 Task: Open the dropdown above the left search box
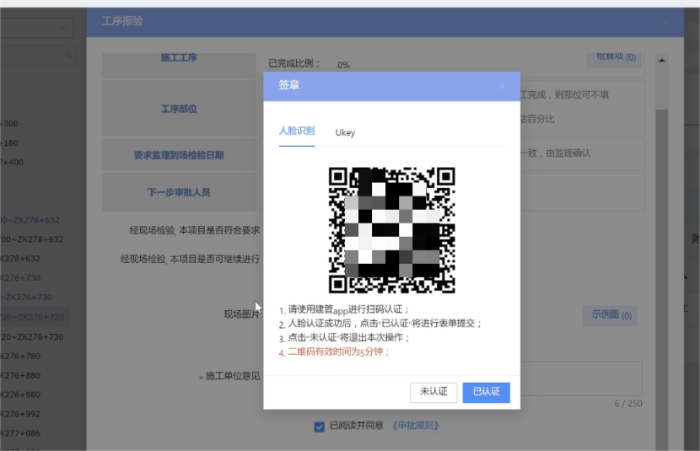click(x=35, y=29)
